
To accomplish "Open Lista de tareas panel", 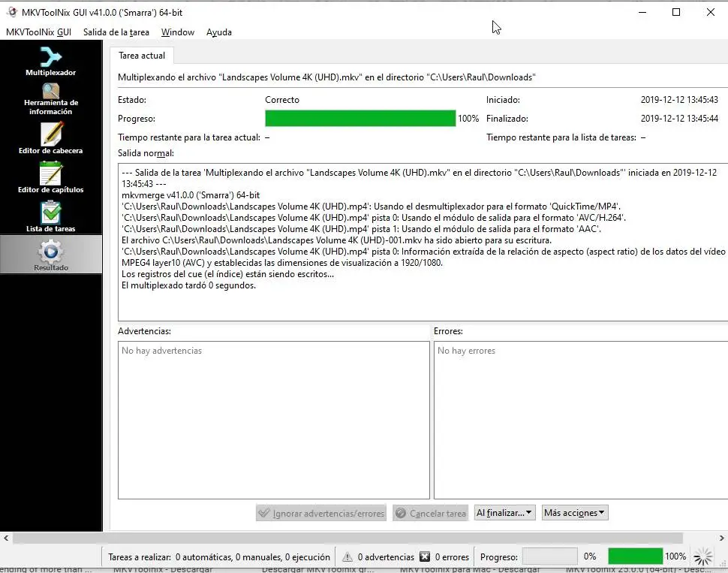I will 50,216.
